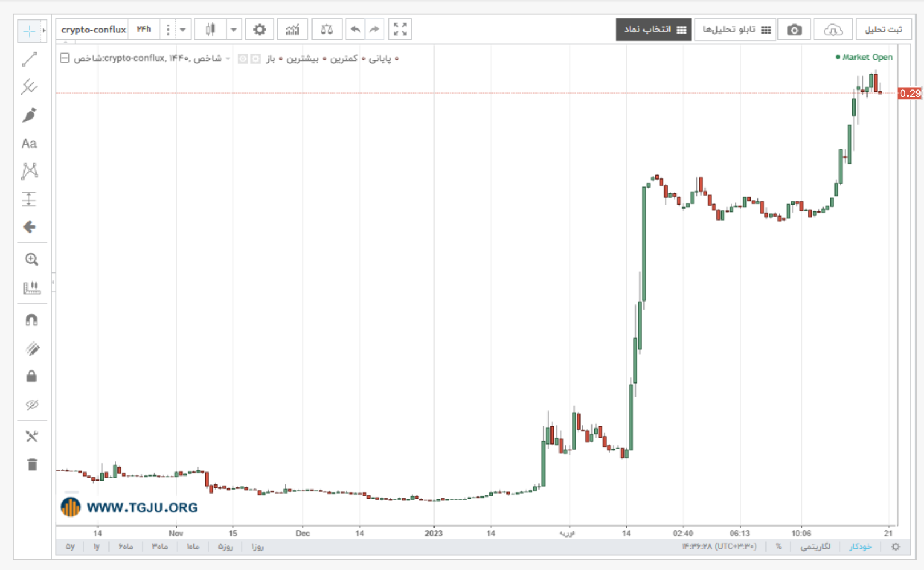Open chart settings gear in top toolbar
This screenshot has width=924, height=570.
pyautogui.click(x=260, y=30)
